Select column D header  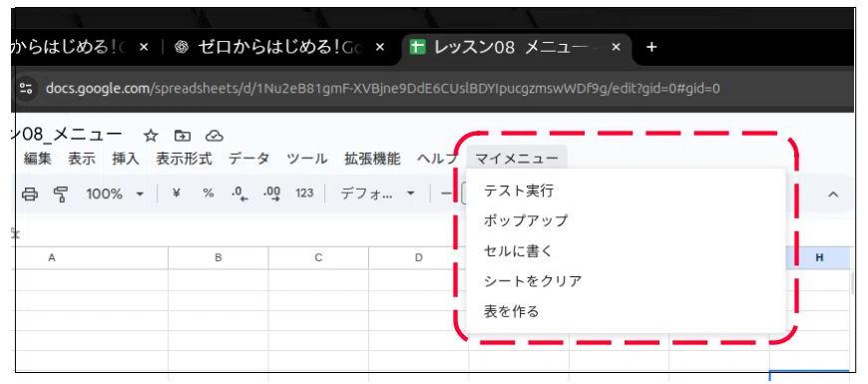coord(418,258)
